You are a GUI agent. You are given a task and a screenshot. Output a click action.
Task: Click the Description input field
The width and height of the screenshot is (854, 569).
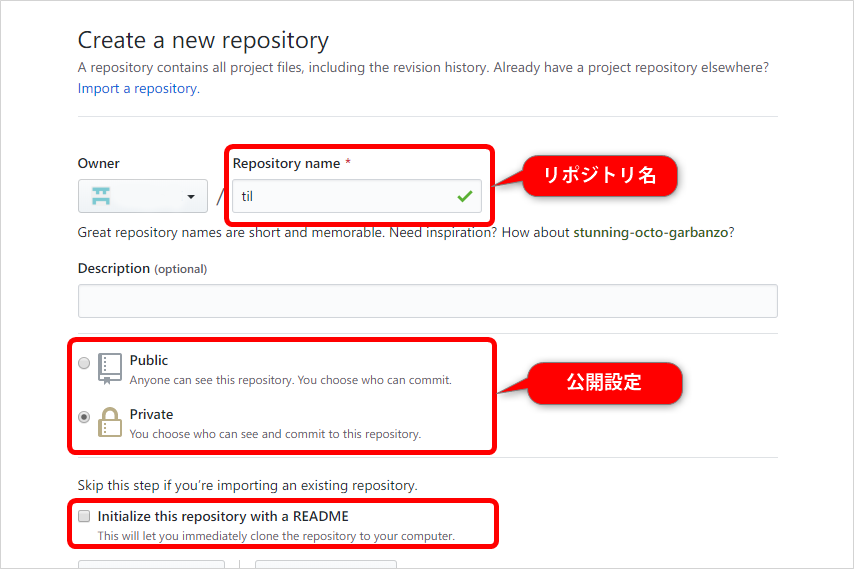pyautogui.click(x=428, y=301)
